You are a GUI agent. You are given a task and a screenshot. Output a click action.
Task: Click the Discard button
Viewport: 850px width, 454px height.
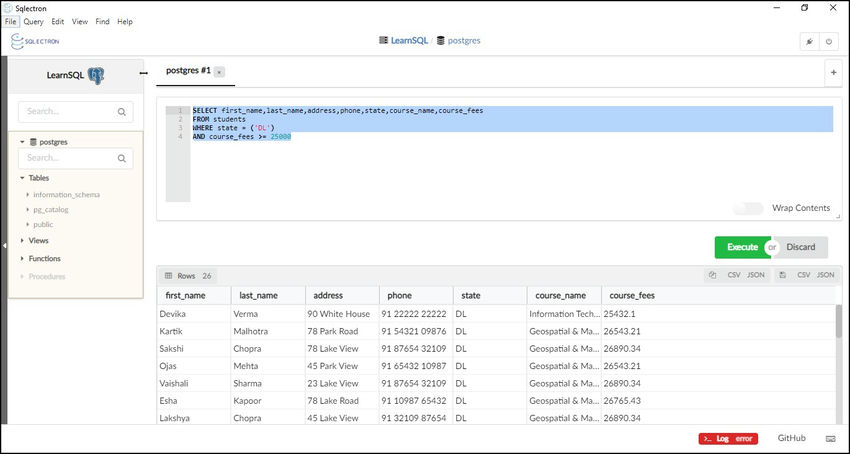coord(801,247)
